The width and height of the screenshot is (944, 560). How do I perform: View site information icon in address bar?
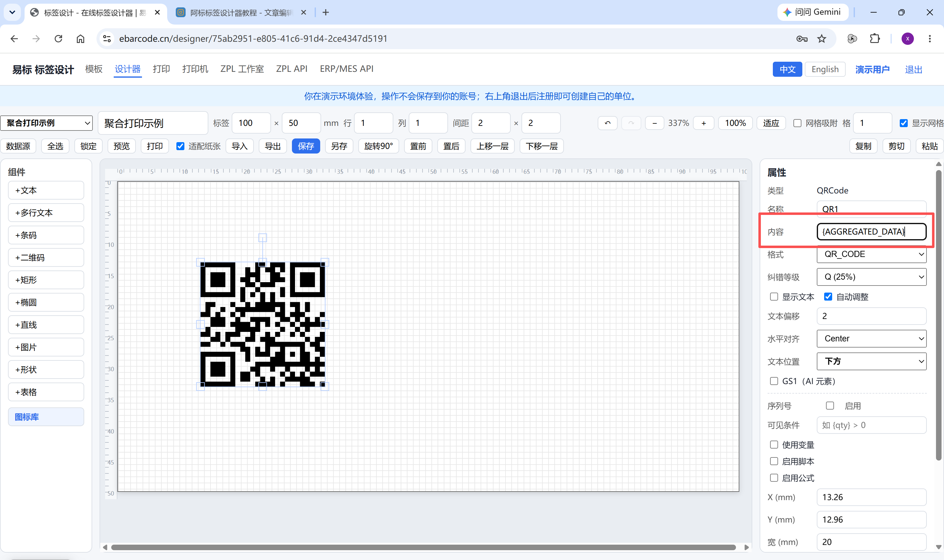pos(107,38)
